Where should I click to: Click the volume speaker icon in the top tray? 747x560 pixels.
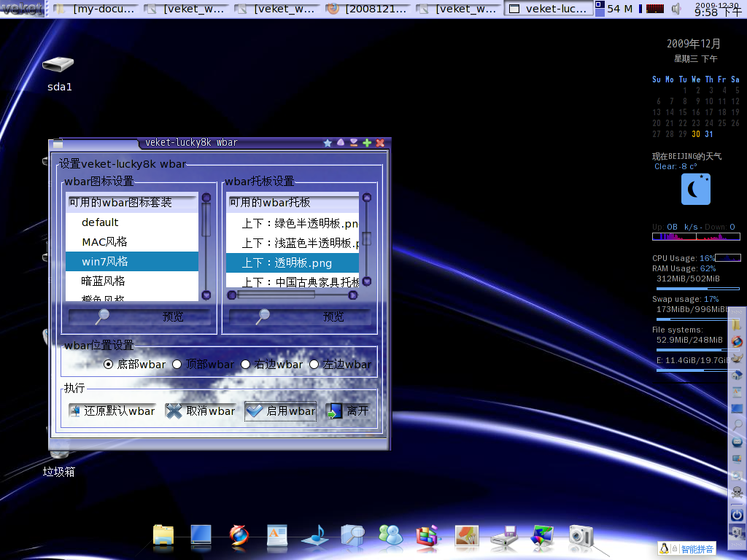tap(676, 9)
